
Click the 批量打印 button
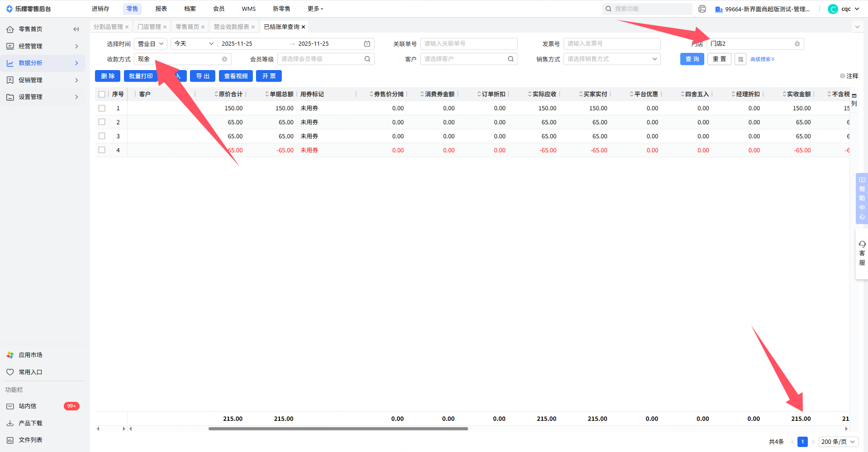(x=141, y=76)
